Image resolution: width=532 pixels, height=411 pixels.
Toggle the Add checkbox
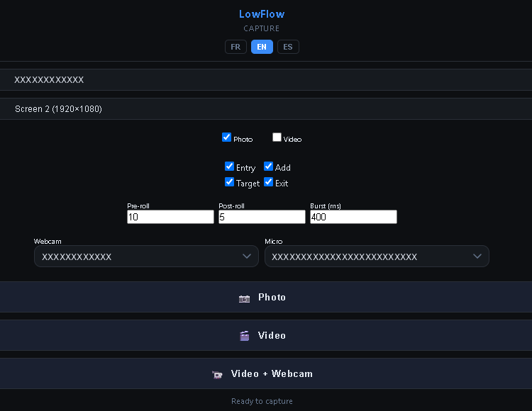coord(268,167)
